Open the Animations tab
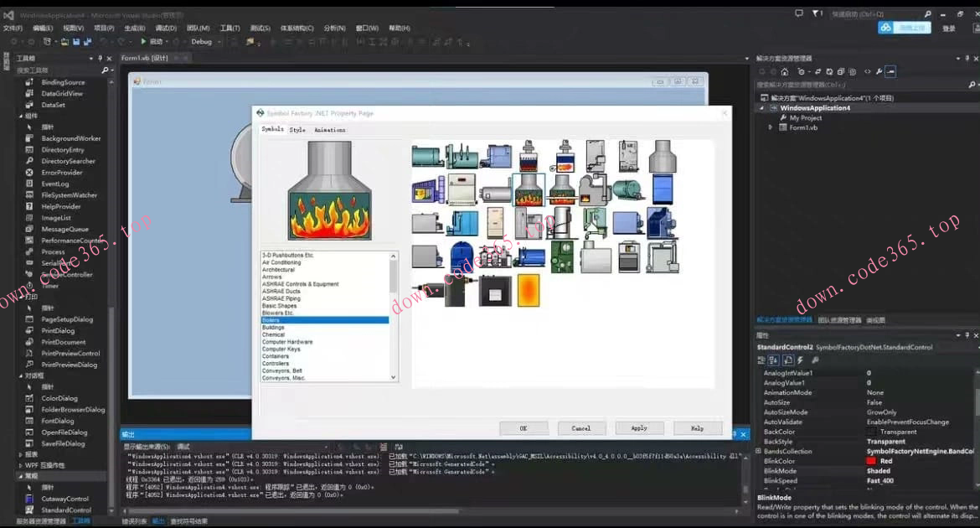The width and height of the screenshot is (980, 528). pyautogui.click(x=329, y=130)
